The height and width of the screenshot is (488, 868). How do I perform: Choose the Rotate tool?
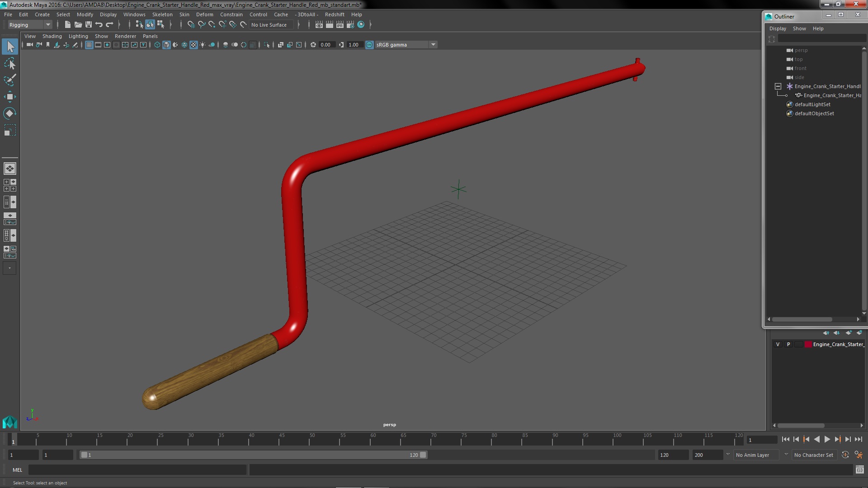coord(10,113)
